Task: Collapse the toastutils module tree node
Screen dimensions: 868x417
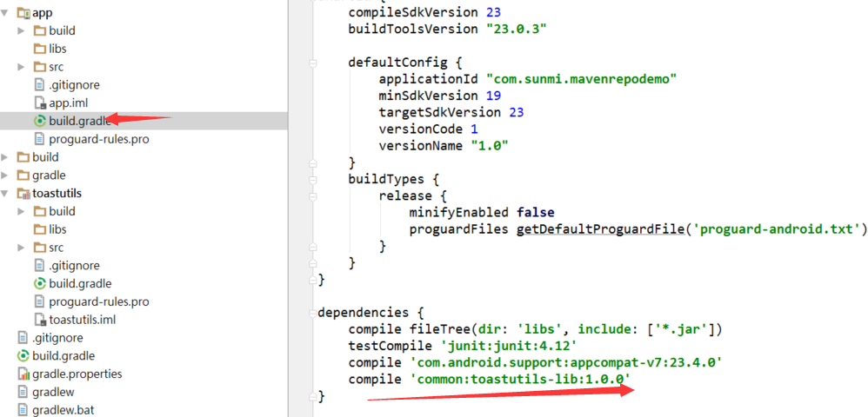Action: click(5, 194)
